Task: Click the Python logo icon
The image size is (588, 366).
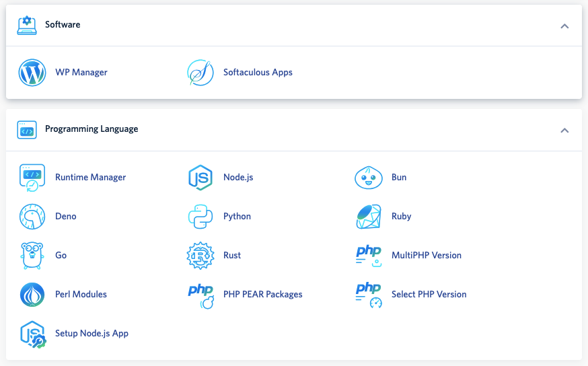Action: (x=200, y=217)
